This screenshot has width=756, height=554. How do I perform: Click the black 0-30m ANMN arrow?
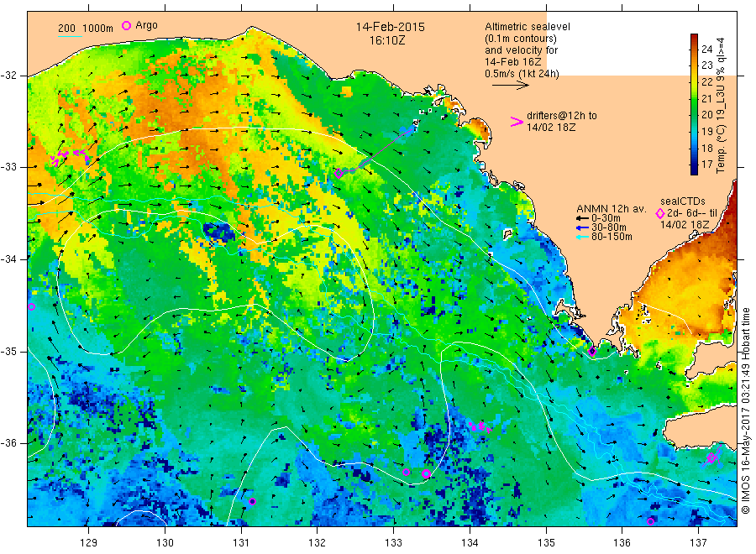tap(582, 218)
